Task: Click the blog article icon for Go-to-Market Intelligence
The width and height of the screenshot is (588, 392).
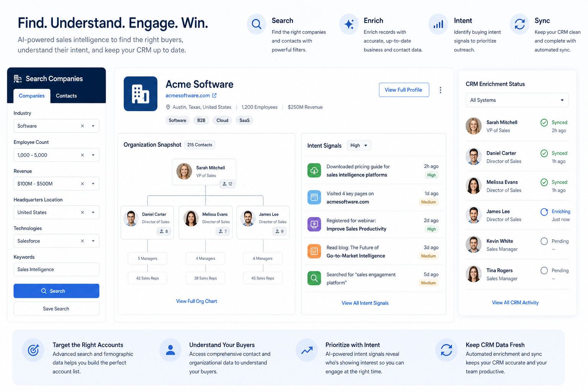Action: (x=314, y=252)
